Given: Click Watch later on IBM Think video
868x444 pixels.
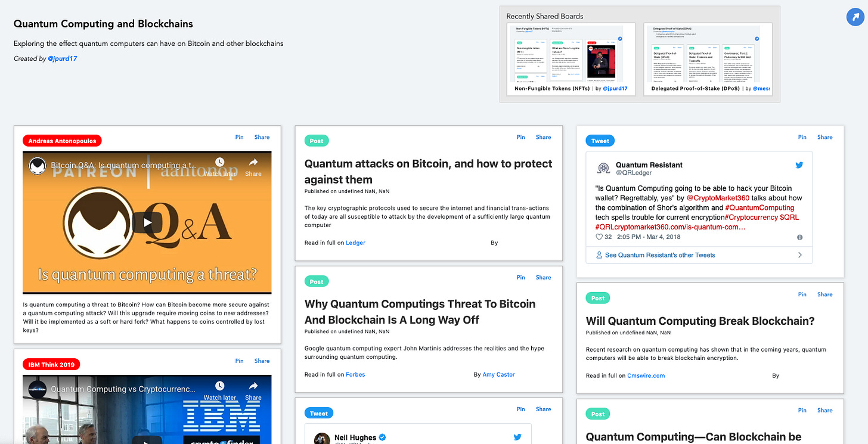Looking at the screenshot, I should point(220,391).
